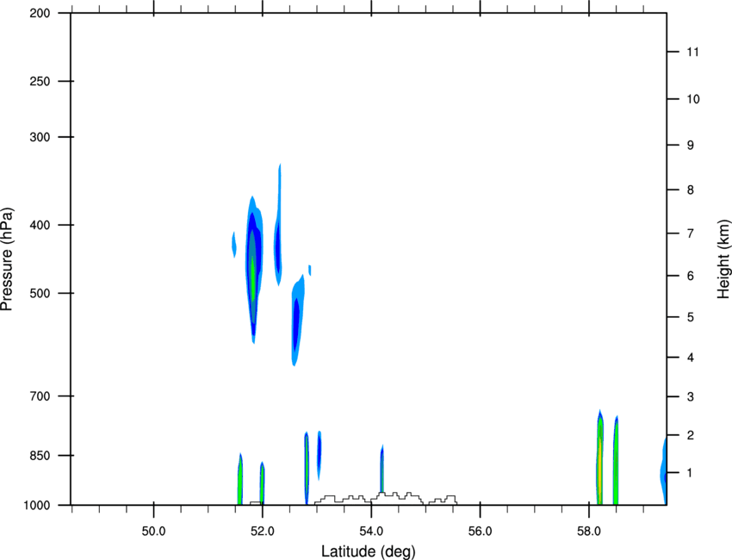The image size is (732, 560).
Task: Click the 8 km height label
Action: tap(691, 190)
